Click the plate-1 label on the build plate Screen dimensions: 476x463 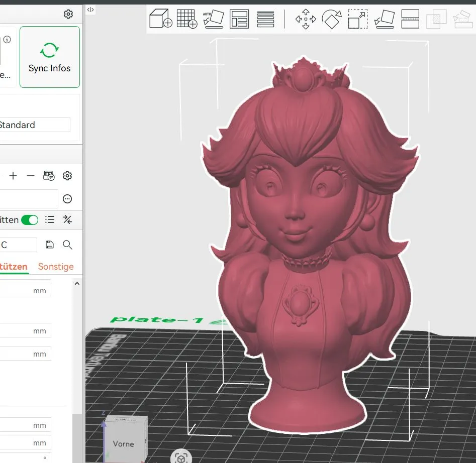click(x=157, y=320)
